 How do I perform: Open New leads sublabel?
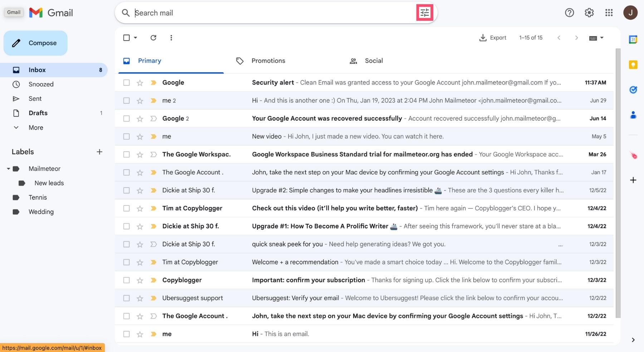[49, 183]
